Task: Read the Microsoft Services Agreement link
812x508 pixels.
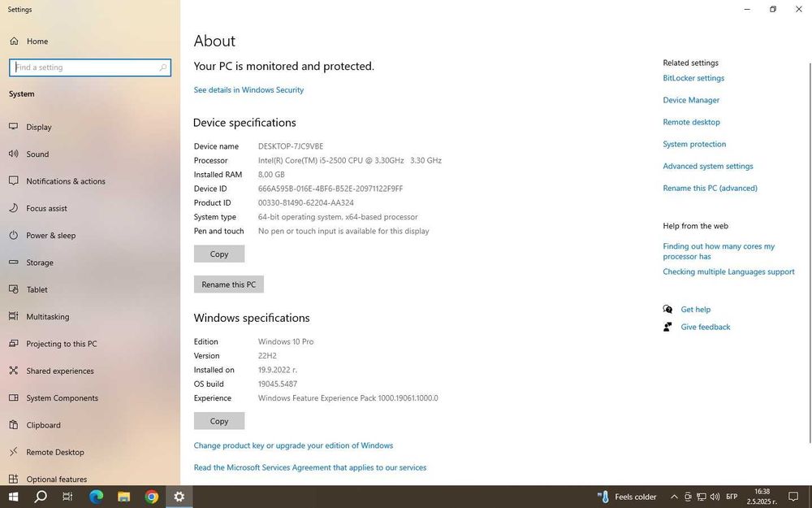Action: [x=310, y=467]
